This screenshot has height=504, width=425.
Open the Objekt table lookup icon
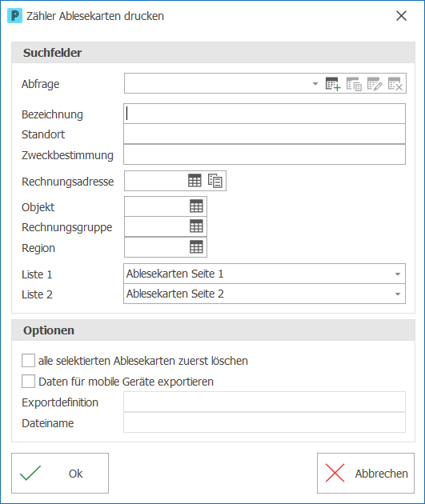196,206
